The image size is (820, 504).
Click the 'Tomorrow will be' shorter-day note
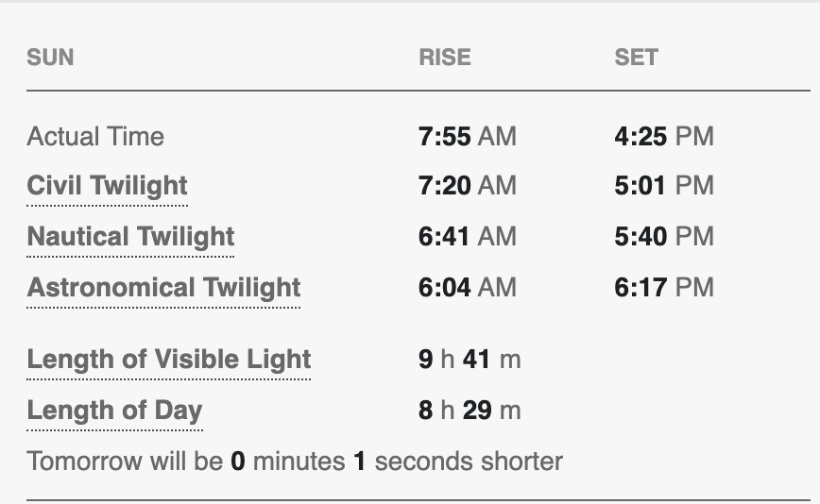coord(295,462)
